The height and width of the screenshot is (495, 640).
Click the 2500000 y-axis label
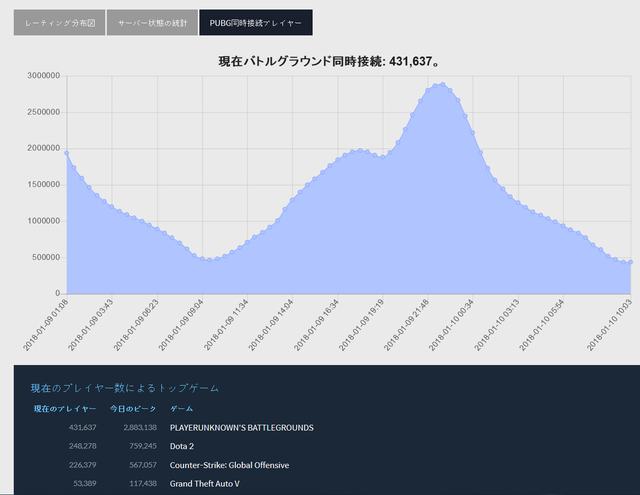[x=44, y=112]
